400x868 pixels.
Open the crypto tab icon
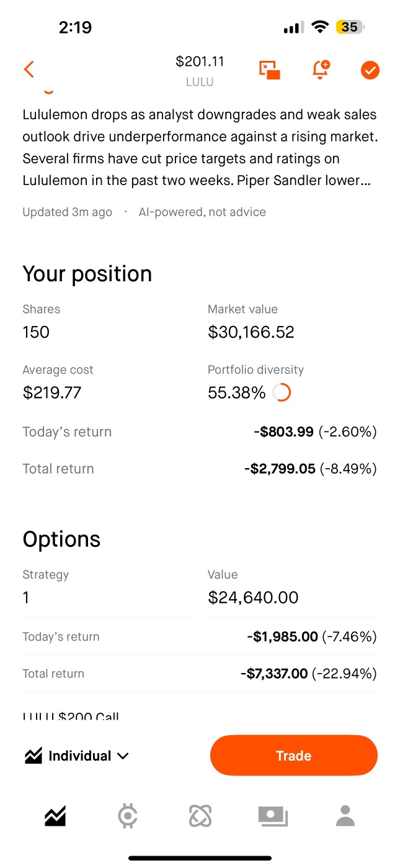[128, 816]
